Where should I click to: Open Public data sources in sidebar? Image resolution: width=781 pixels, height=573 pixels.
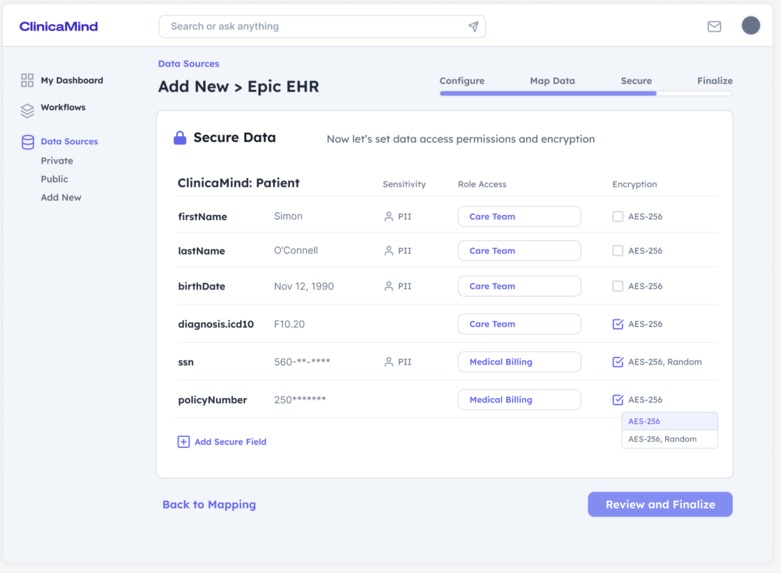click(54, 179)
